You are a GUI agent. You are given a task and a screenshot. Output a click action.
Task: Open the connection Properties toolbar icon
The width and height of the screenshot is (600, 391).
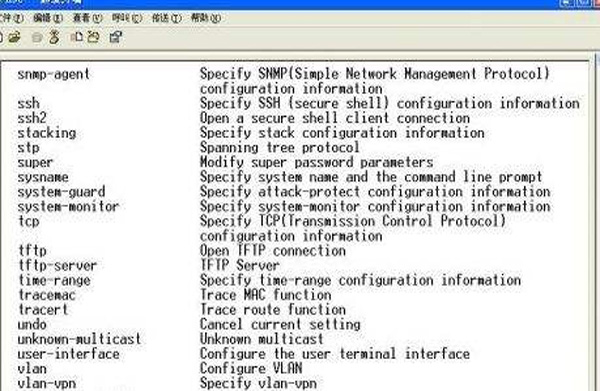116,37
